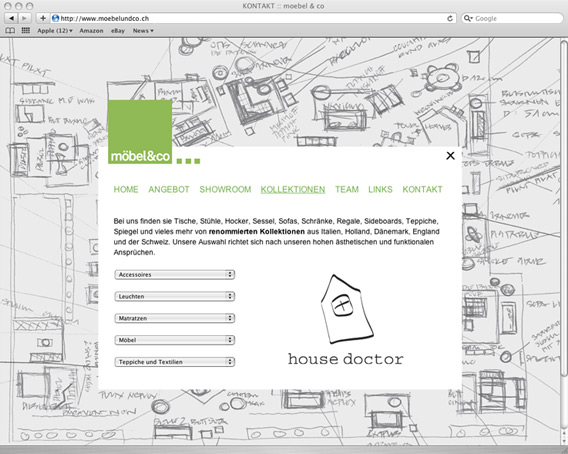Expand the Accessoires dropdown
This screenshot has height=454, width=568.
tap(175, 275)
